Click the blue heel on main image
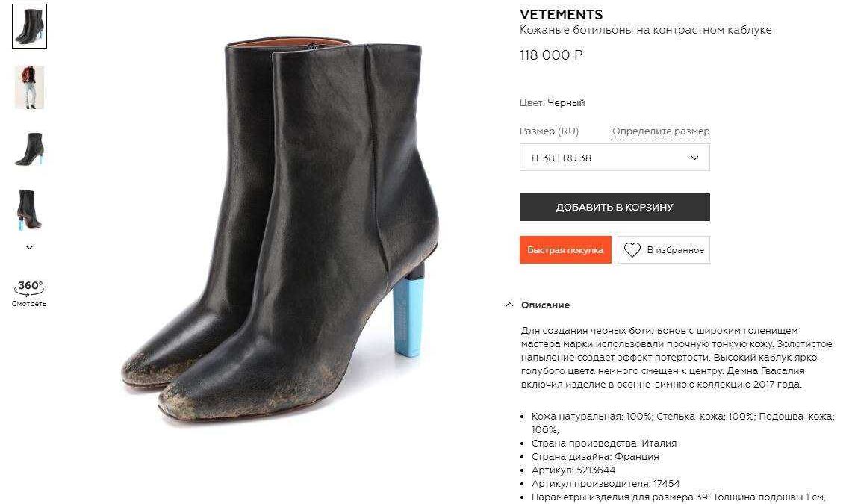849x504 pixels. 407,317
